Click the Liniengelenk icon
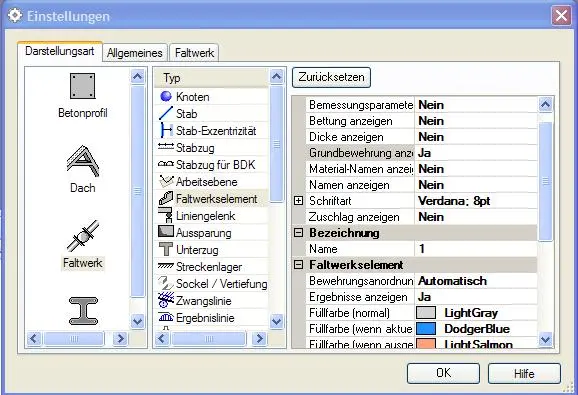 [166, 215]
